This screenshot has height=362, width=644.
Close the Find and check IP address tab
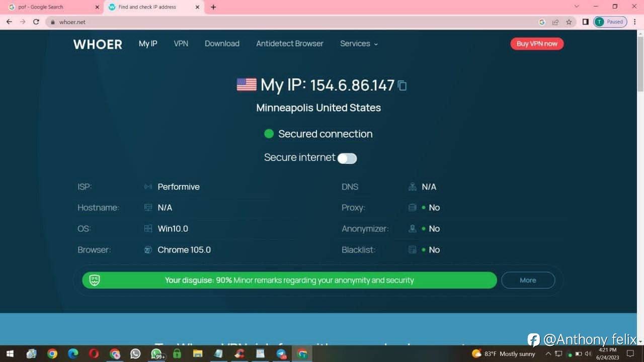(x=197, y=7)
